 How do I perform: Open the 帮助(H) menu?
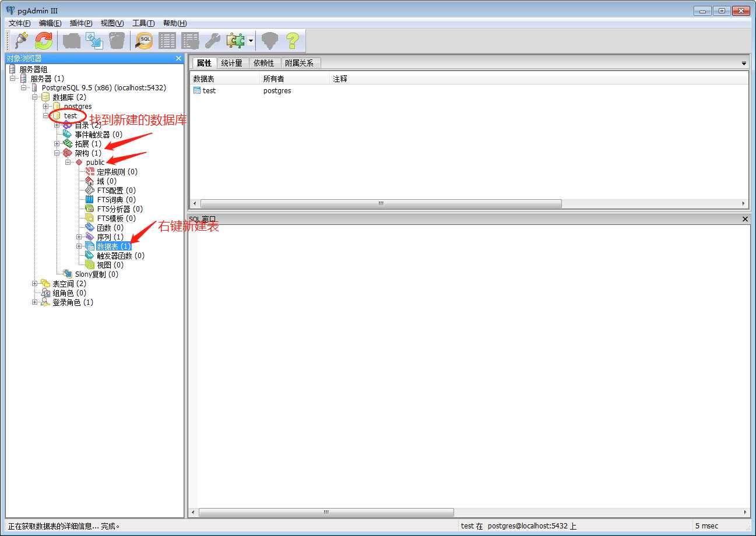coord(175,23)
